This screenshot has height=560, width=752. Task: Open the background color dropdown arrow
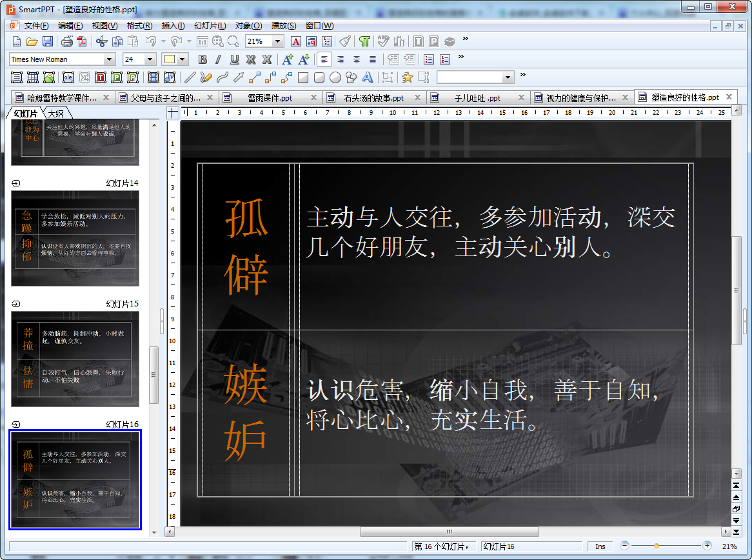click(x=183, y=59)
